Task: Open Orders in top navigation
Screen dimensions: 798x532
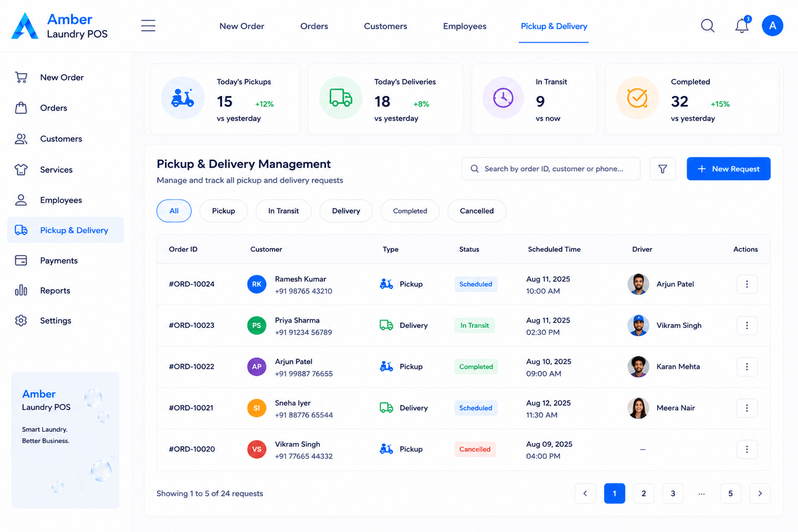Action: 314,26
